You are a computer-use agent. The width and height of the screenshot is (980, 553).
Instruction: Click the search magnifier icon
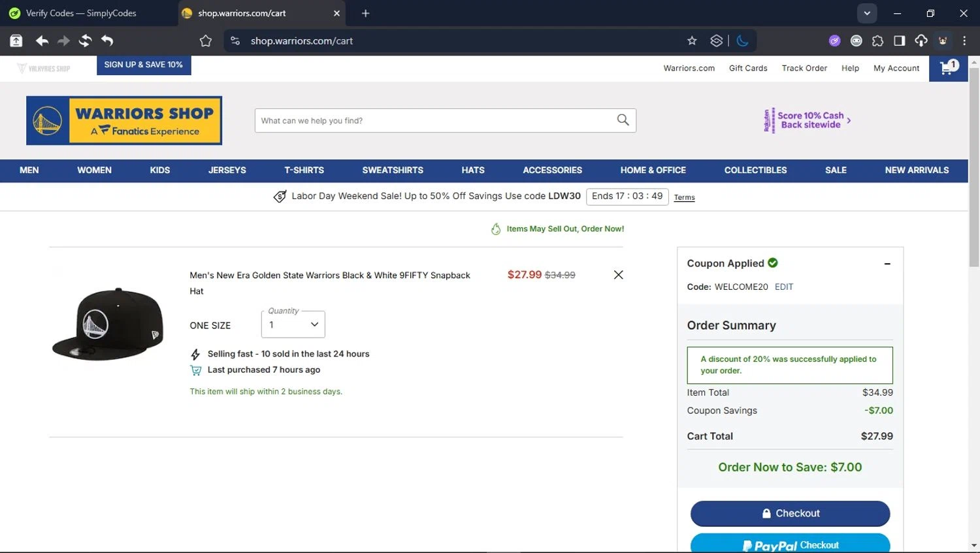[x=623, y=120]
